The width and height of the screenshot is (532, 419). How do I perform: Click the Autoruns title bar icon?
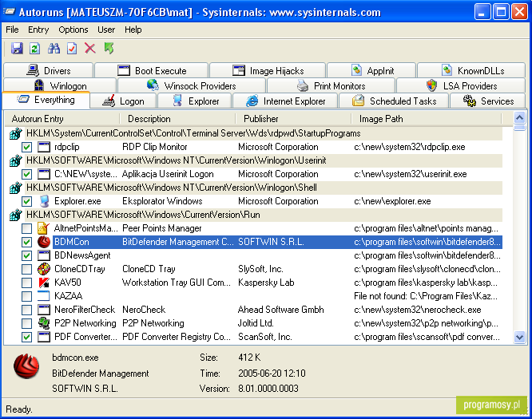coord(9,12)
